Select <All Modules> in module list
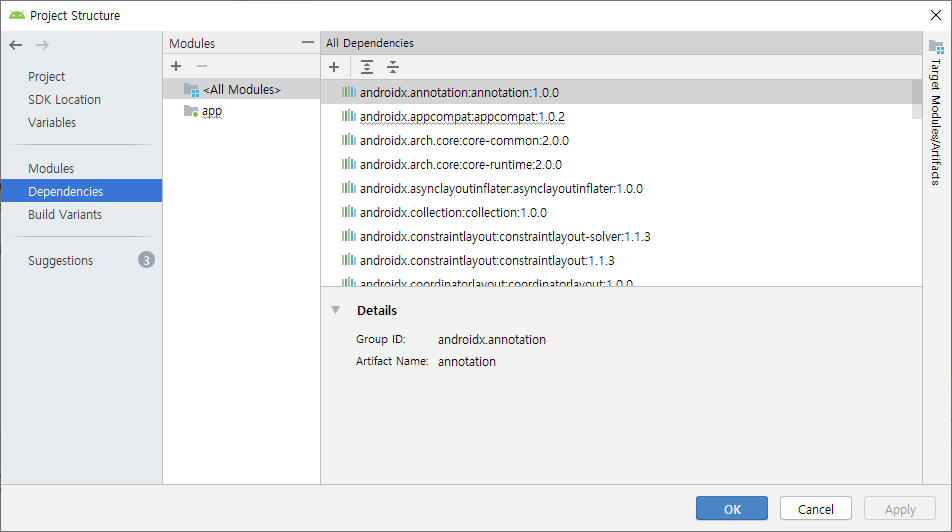Image resolution: width=952 pixels, height=532 pixels. 242,90
